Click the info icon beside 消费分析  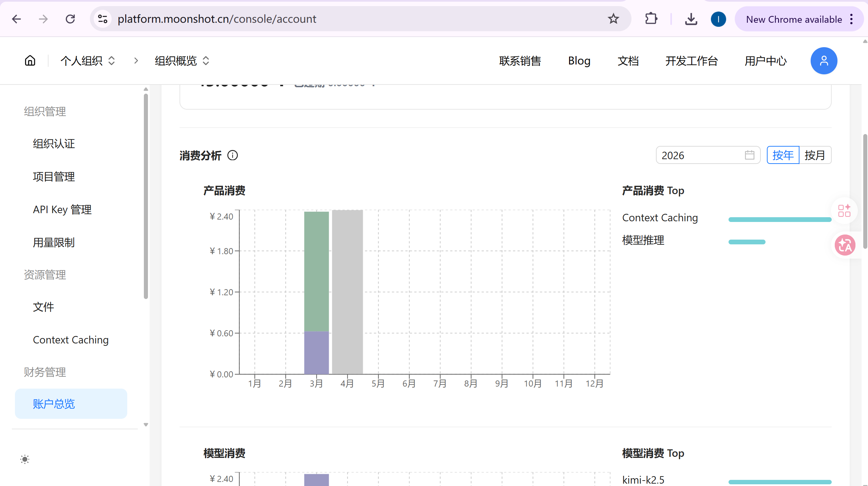point(232,155)
